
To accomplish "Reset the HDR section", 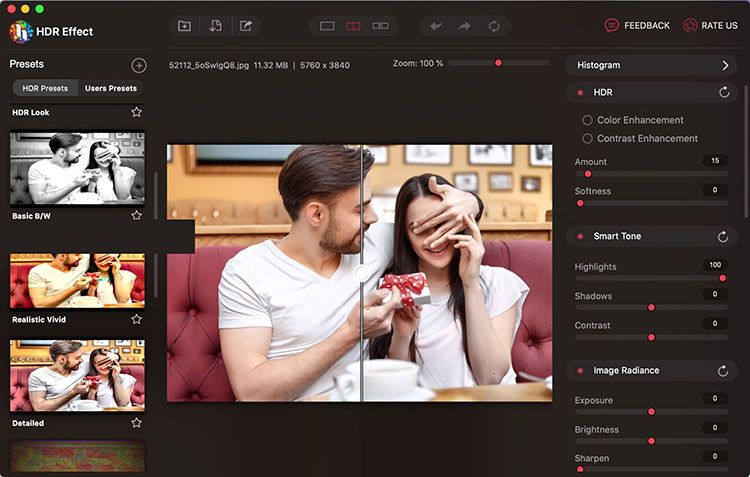I will [x=724, y=92].
